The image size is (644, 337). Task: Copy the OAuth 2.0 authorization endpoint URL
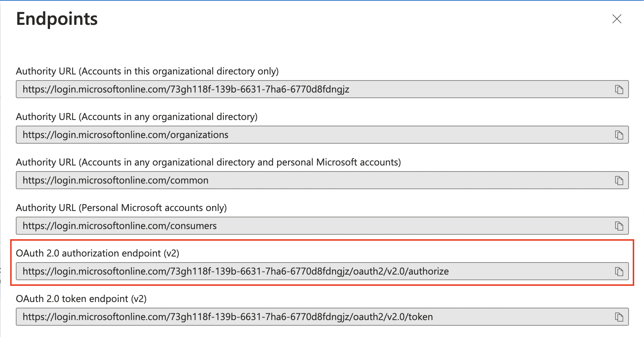pyautogui.click(x=619, y=272)
